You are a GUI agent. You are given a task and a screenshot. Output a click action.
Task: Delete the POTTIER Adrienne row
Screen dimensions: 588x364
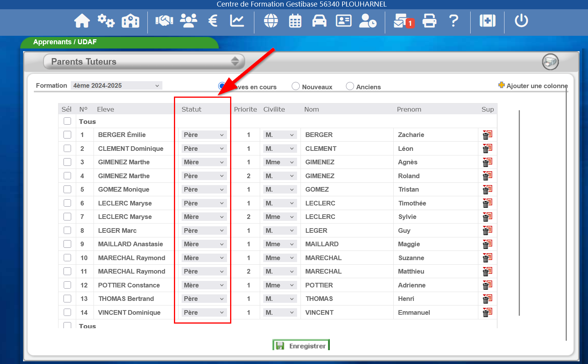pos(488,285)
